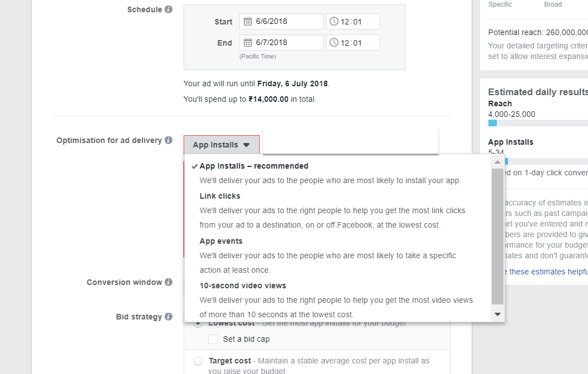Click the End date calendar icon
Viewport: 588px width, 374px height.
[248, 43]
